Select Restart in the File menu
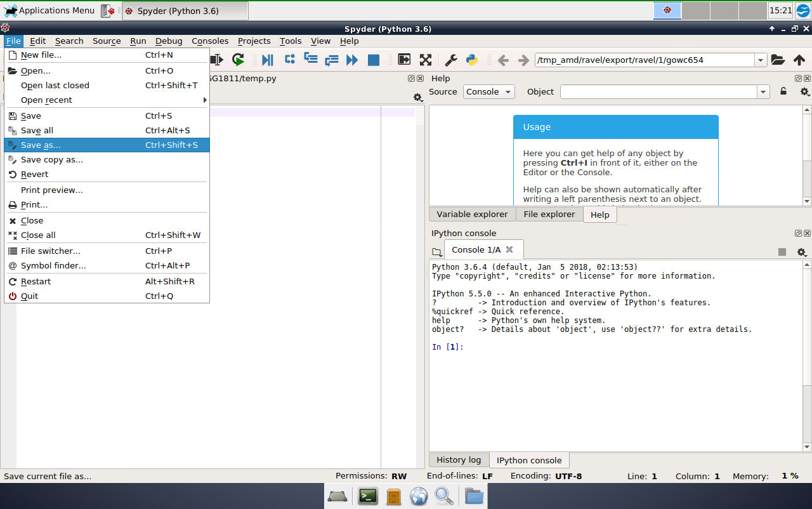 tap(107, 281)
